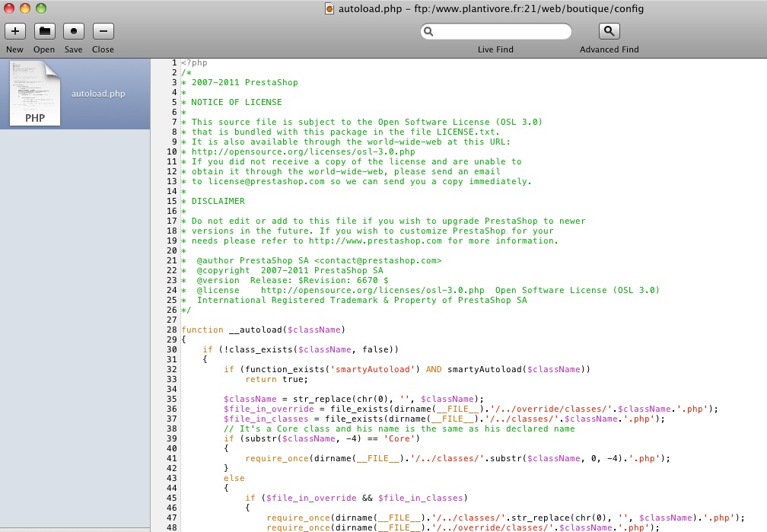The width and height of the screenshot is (767, 532).
Task: Click the 'DISCLAIMER' comment text
Action: click(218, 201)
